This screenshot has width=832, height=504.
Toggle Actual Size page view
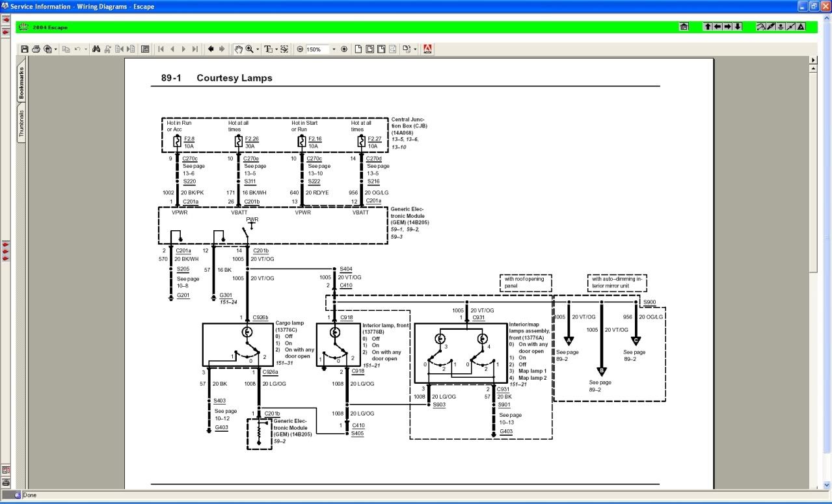[x=358, y=49]
